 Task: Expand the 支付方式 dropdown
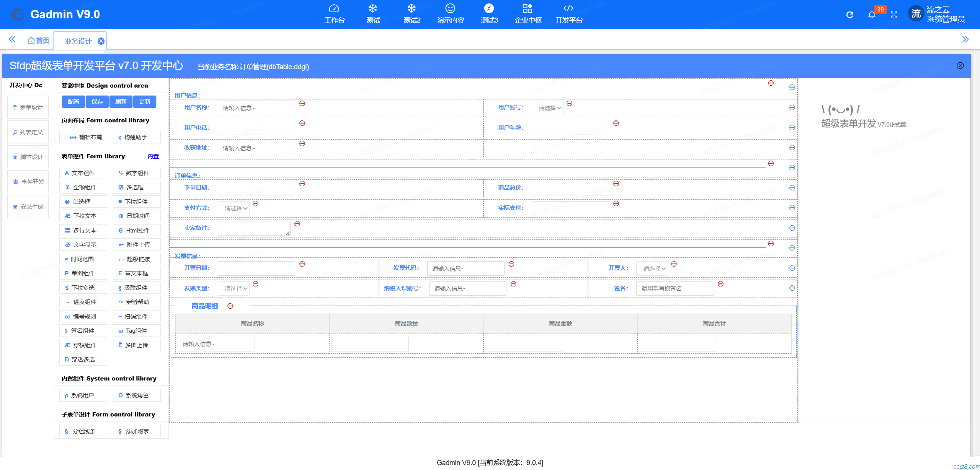(234, 208)
